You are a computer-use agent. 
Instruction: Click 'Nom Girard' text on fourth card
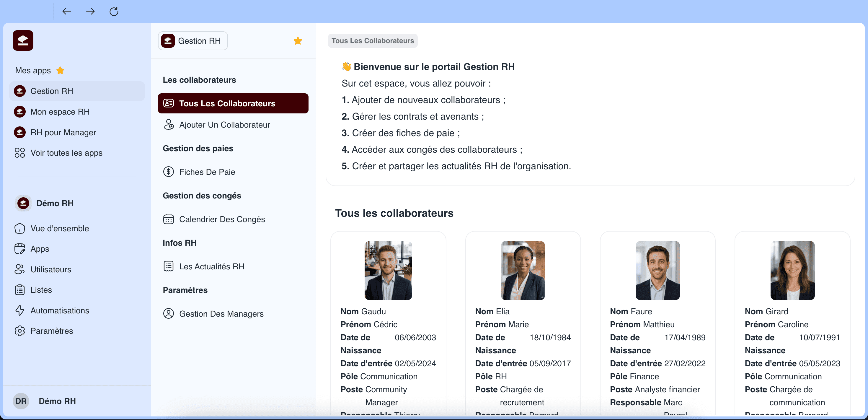(766, 312)
